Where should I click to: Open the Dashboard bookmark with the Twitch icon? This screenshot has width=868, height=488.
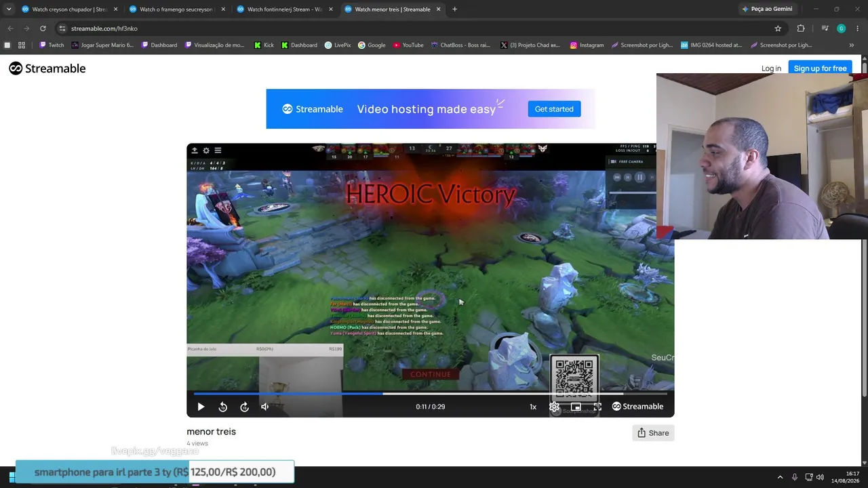[x=159, y=45]
